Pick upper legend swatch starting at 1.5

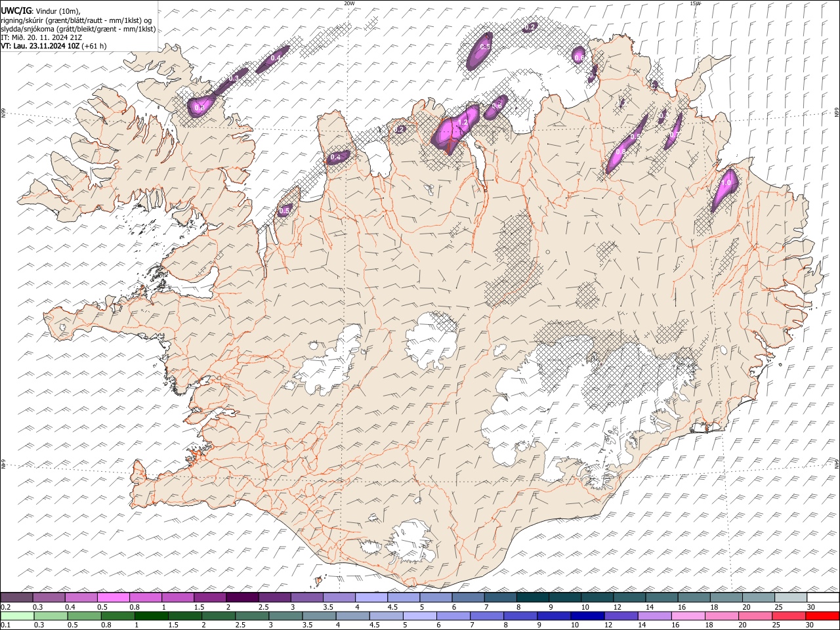pyautogui.click(x=209, y=598)
